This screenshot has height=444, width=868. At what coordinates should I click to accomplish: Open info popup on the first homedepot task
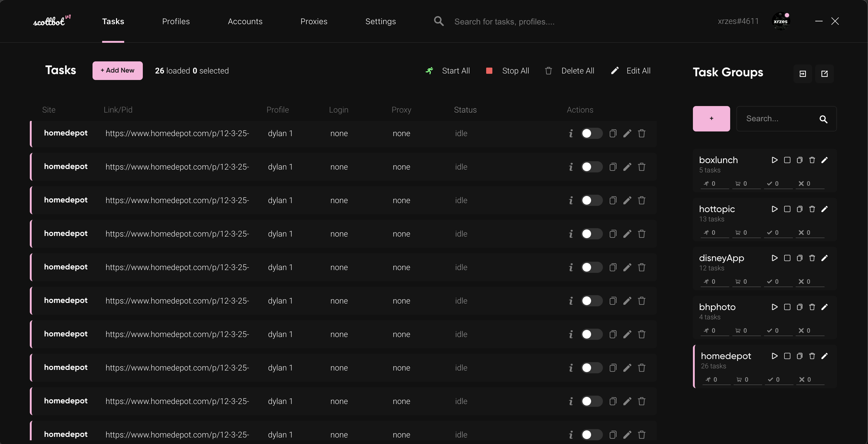click(571, 133)
